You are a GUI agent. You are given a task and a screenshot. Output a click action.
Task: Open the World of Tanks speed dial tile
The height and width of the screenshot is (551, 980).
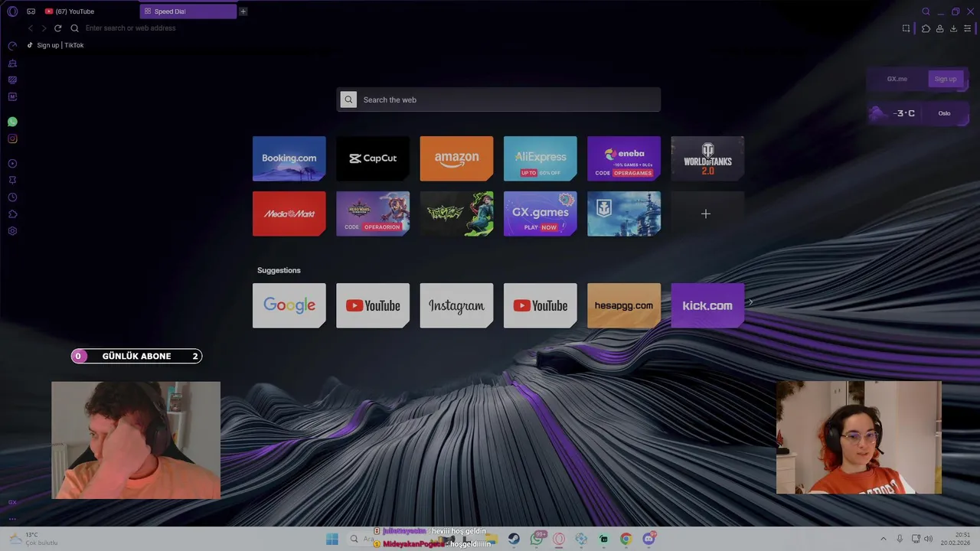click(x=707, y=158)
